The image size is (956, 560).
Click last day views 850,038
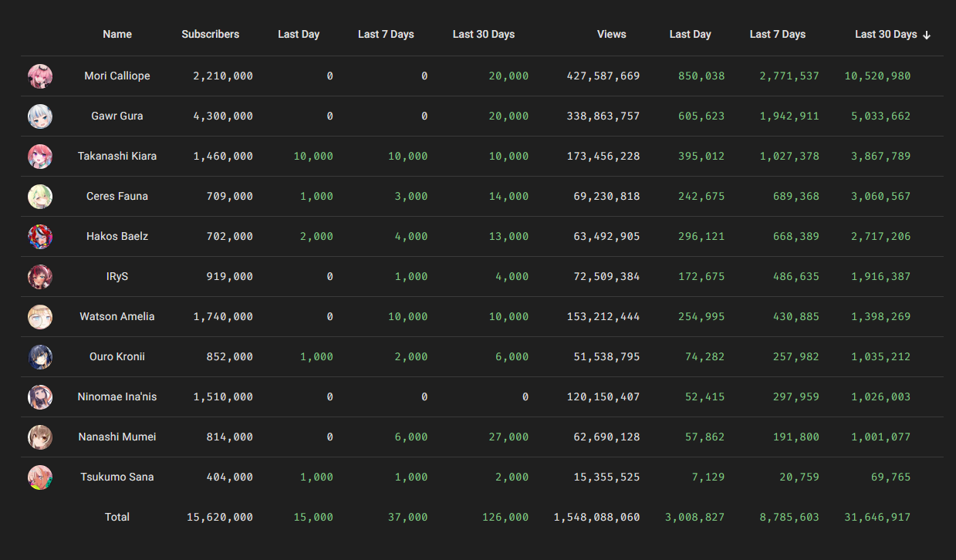tap(701, 76)
